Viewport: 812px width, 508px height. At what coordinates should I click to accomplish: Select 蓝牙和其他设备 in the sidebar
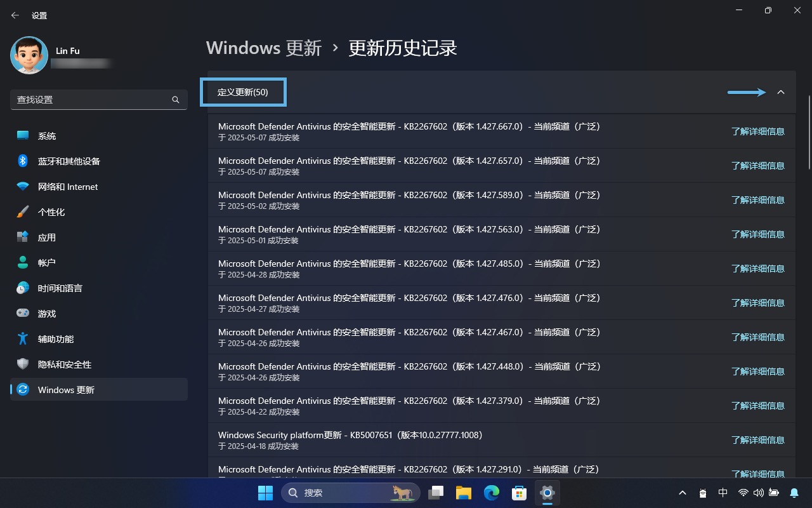point(99,161)
